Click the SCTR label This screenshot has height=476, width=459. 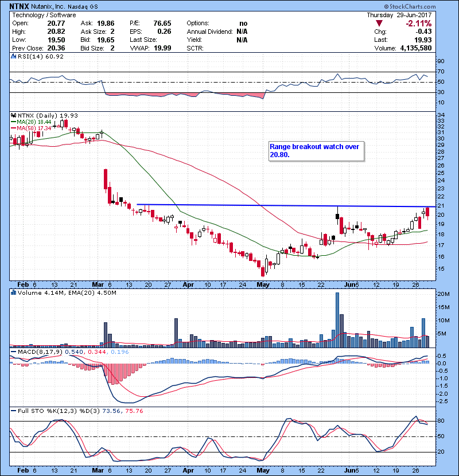195,48
